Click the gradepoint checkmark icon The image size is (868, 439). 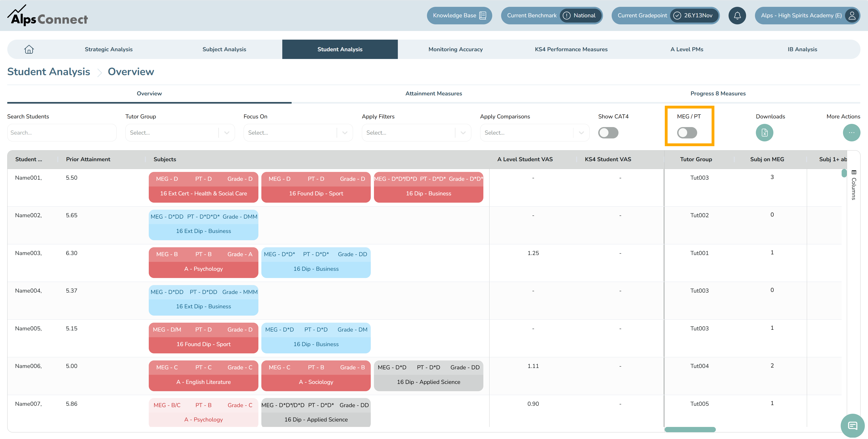point(677,15)
